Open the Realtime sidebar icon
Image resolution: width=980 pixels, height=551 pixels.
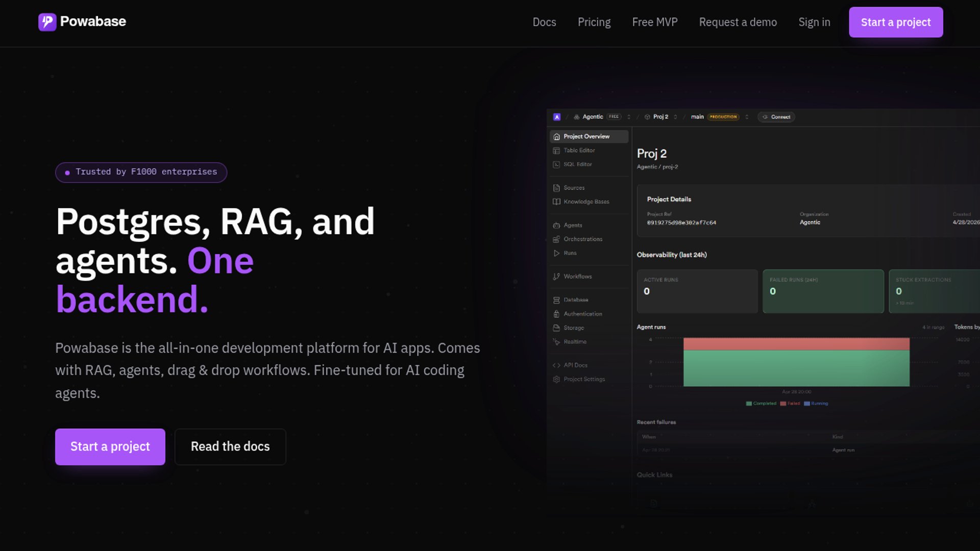(x=556, y=342)
